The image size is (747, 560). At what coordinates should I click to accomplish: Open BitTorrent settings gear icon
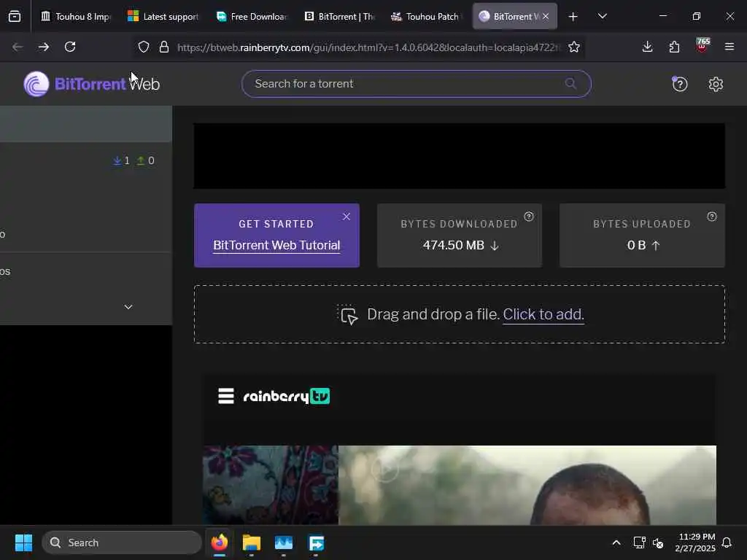click(716, 85)
